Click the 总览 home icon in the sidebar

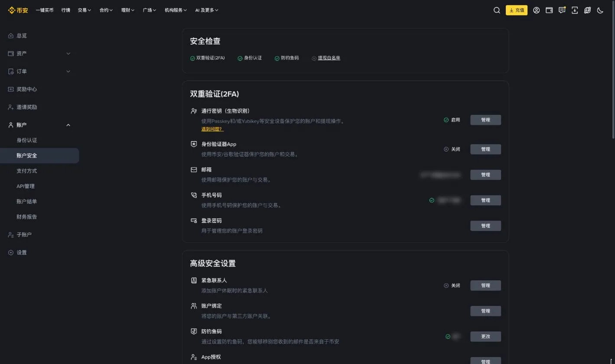pyautogui.click(x=11, y=36)
